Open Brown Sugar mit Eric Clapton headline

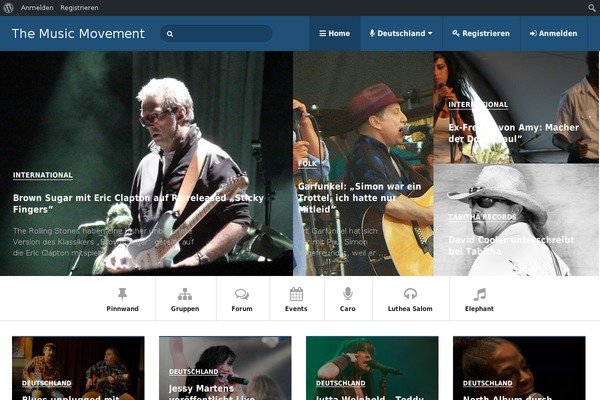[x=139, y=204]
